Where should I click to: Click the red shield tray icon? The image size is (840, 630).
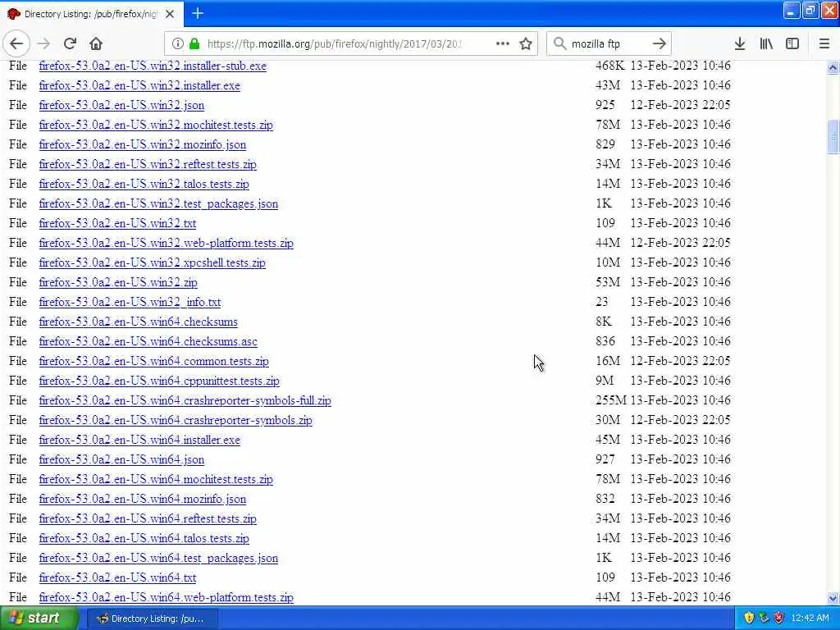(779, 619)
